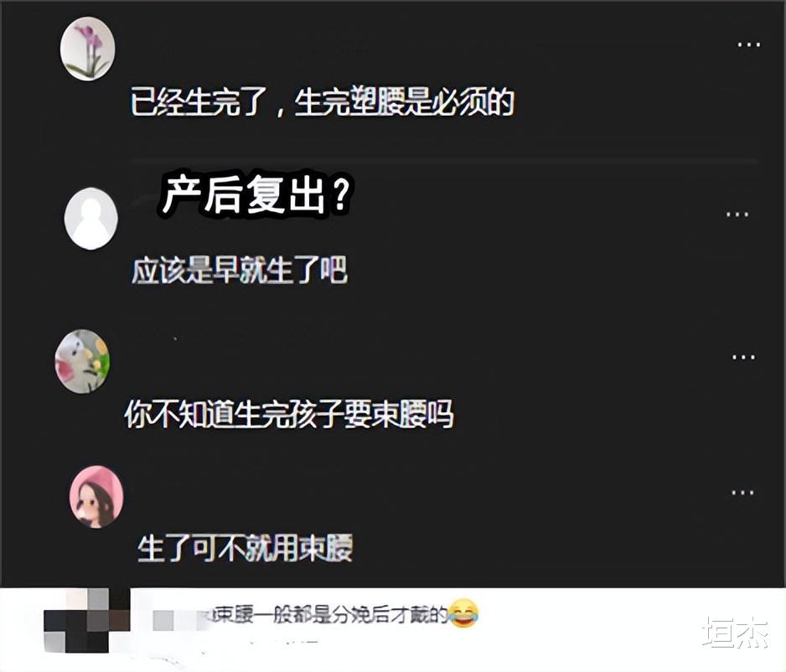
Task: Open more options for the 已经生完了 comment
Action: coord(749,44)
